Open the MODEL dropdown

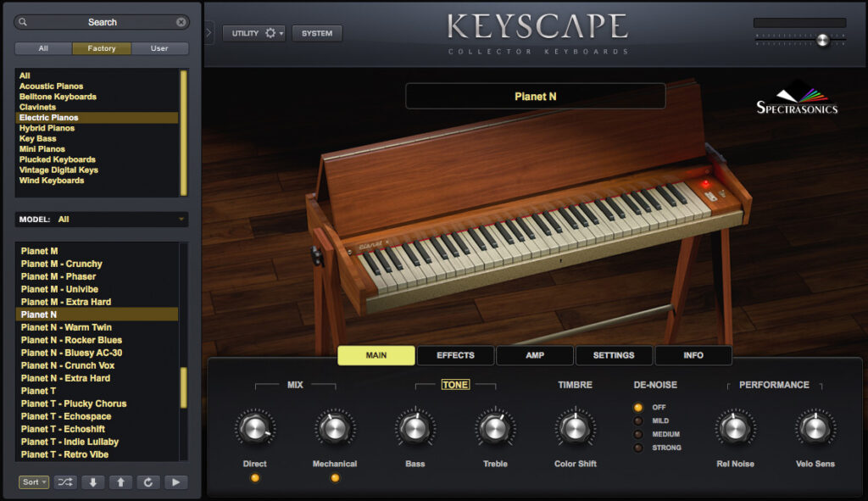101,219
